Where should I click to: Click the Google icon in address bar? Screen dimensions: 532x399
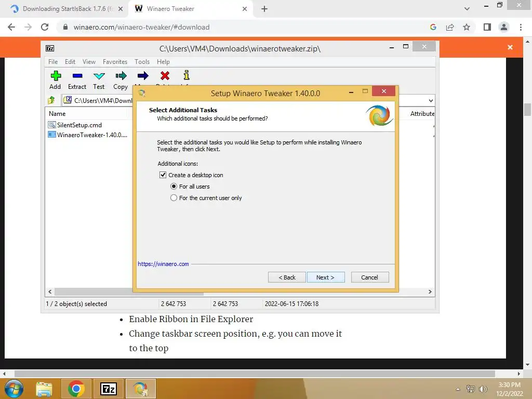pos(433,27)
